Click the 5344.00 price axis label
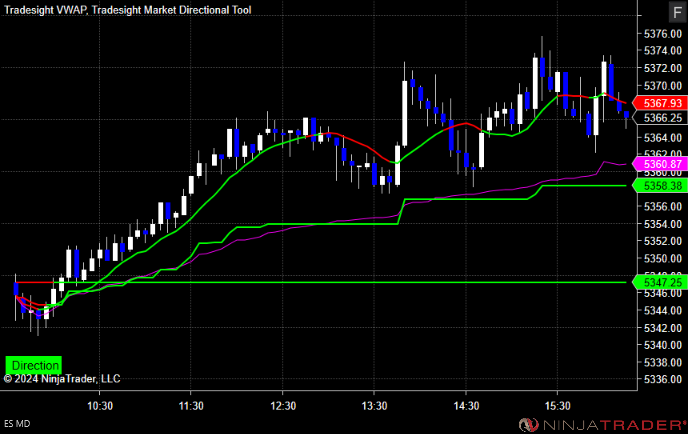 point(663,310)
